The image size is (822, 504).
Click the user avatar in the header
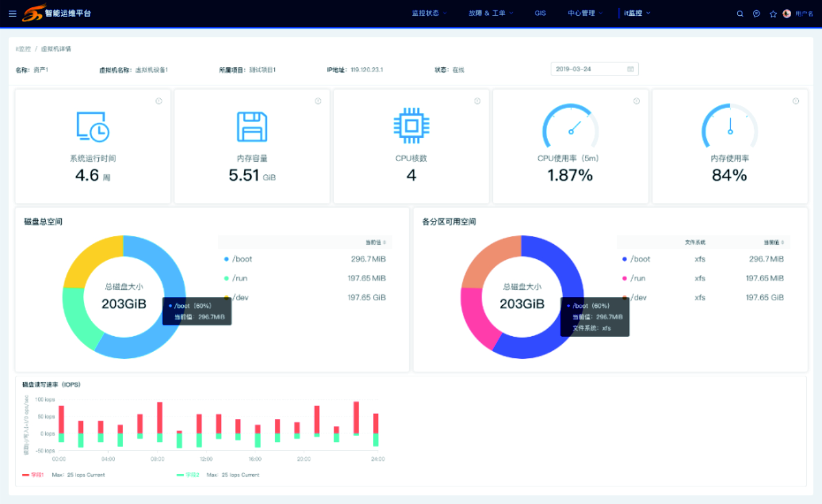[x=787, y=14]
